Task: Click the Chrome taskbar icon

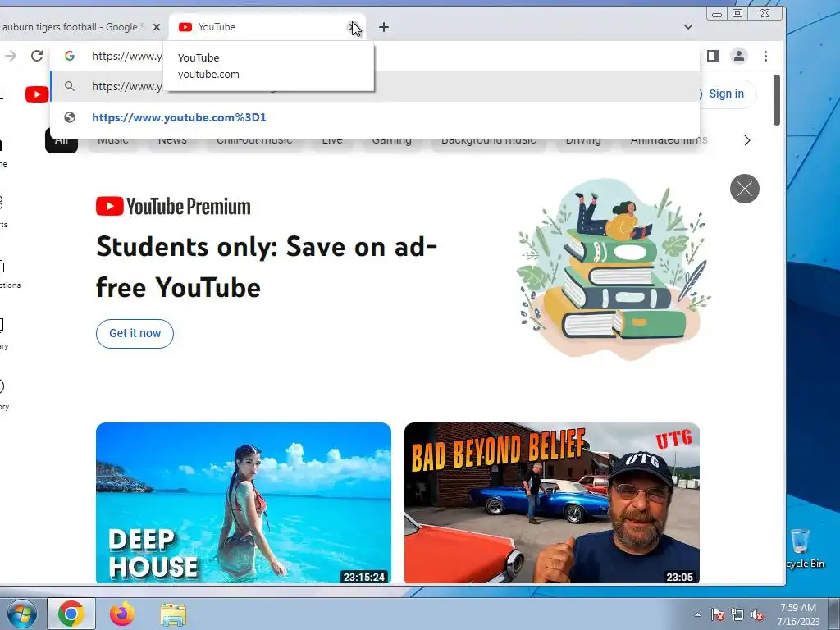Action: coord(71,614)
